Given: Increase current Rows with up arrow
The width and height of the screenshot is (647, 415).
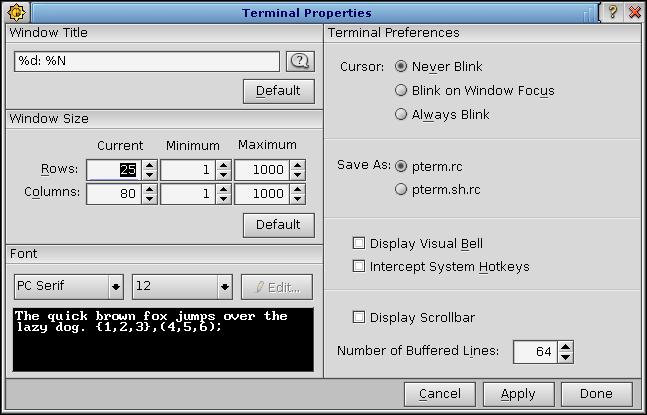Looking at the screenshot, I should pos(149,165).
